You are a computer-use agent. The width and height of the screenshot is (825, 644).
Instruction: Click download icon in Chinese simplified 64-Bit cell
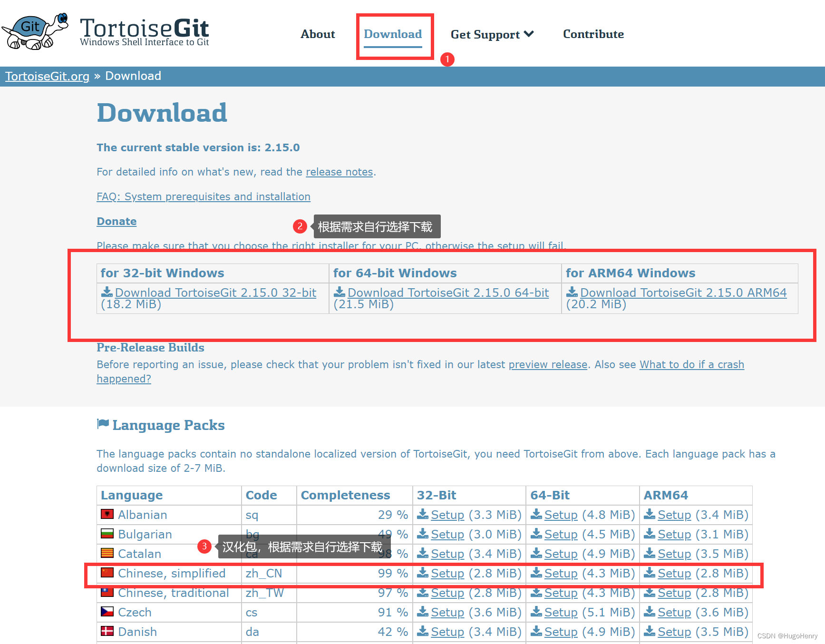[x=536, y=572]
